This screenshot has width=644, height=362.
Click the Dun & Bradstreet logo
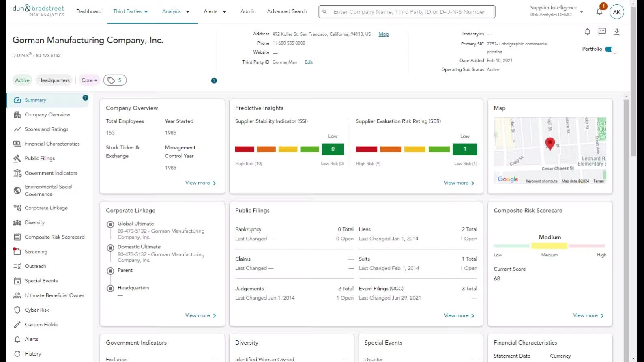[x=39, y=11]
